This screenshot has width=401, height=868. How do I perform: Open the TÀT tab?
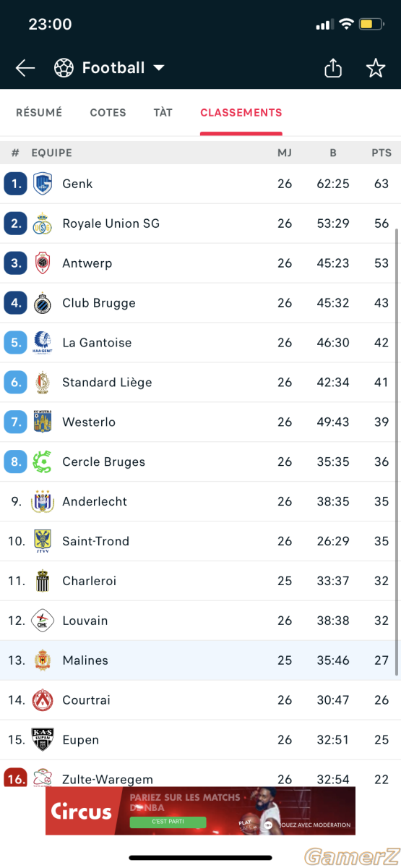[163, 113]
